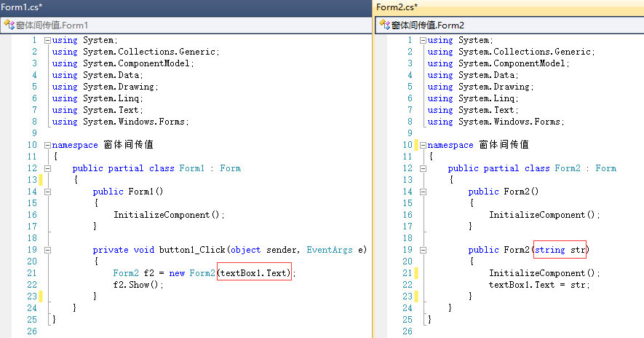Image resolution: width=644 pixels, height=338 pixels.
Task: Click 'public Form1()' constructor declaration
Action: point(128,192)
